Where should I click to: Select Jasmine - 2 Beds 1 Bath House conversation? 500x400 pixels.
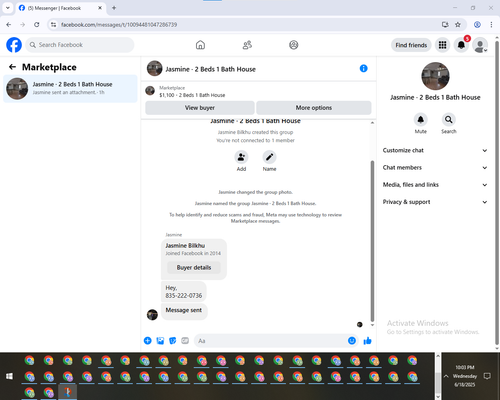(x=70, y=88)
